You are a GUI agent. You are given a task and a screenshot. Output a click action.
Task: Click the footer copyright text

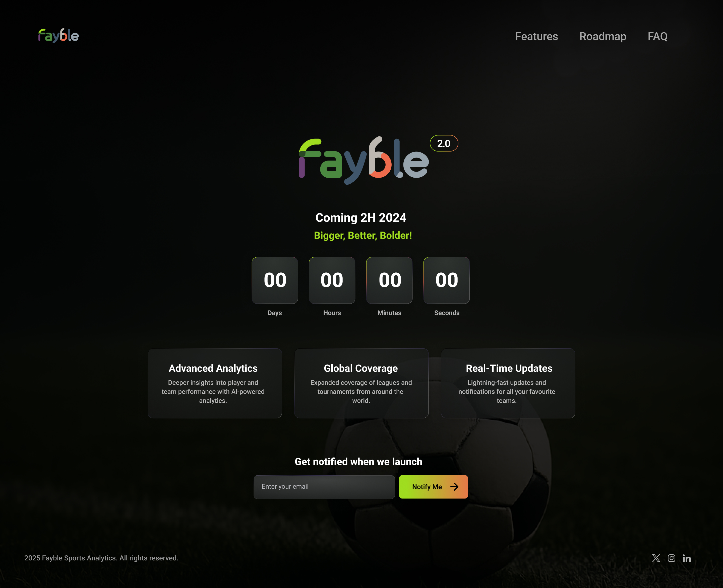[101, 558]
